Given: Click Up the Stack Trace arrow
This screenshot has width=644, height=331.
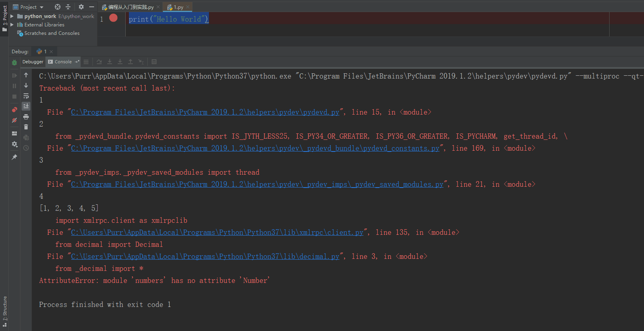Looking at the screenshot, I should pos(26,75).
